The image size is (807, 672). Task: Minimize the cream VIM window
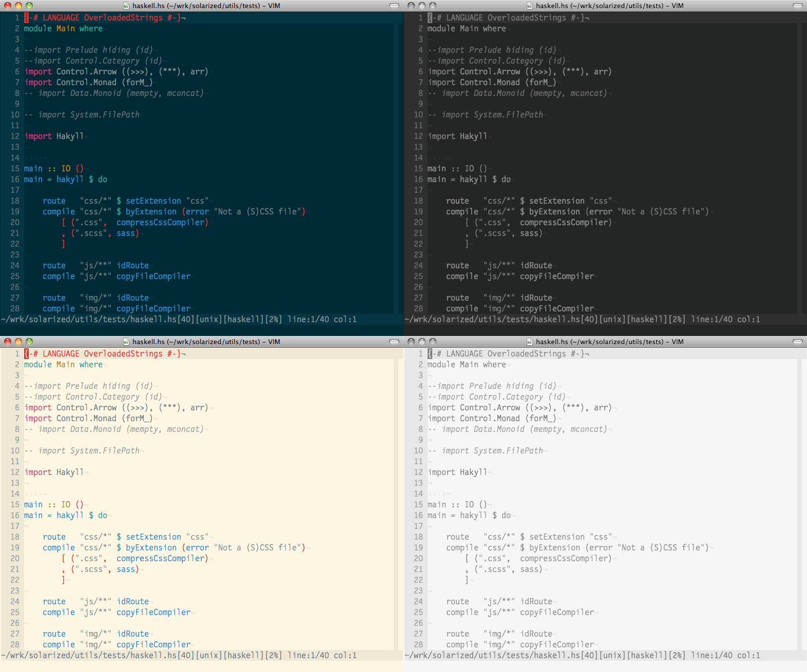coord(18,342)
